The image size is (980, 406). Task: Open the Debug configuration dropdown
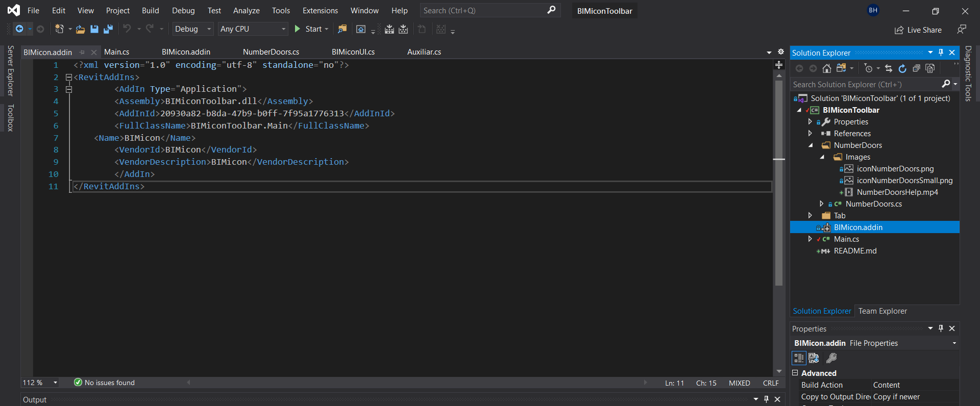192,29
